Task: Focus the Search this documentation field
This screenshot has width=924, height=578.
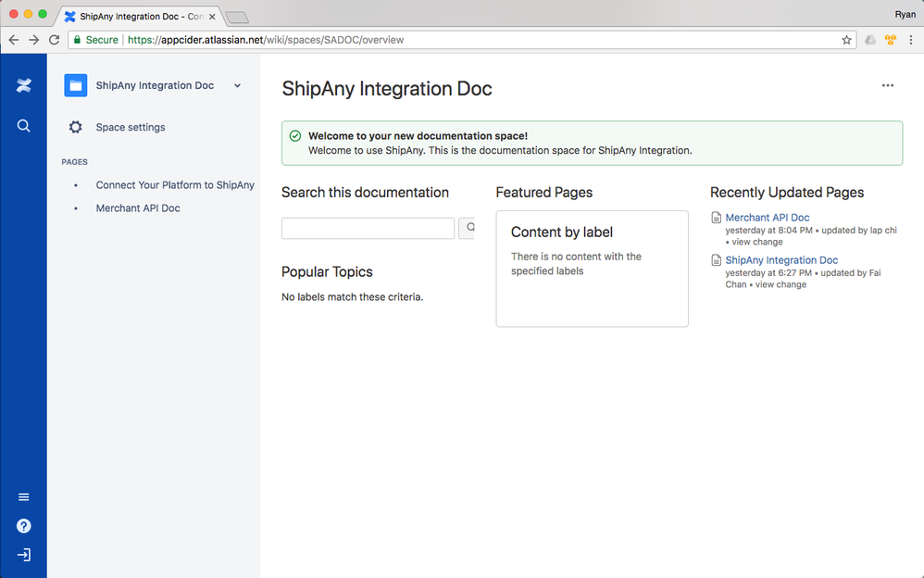Action: point(368,228)
